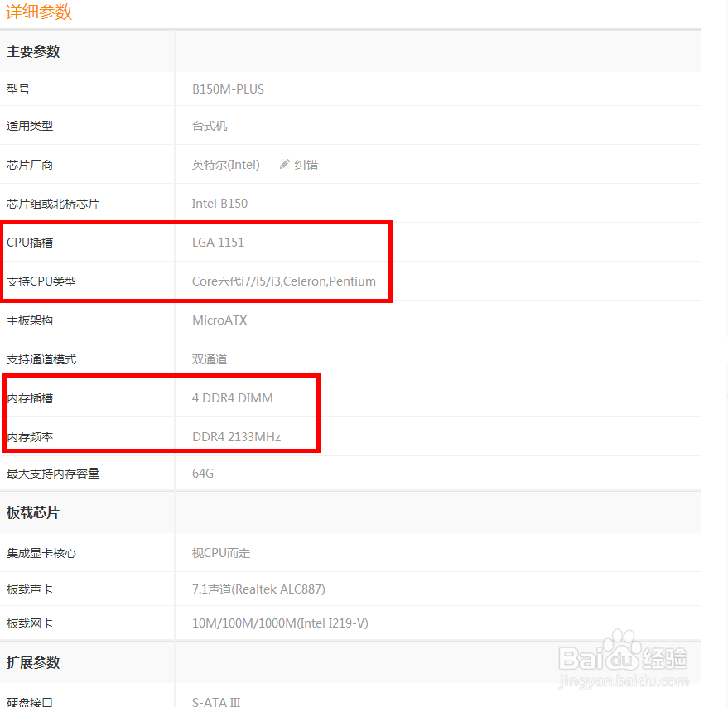Click the 内存频率 label
This screenshot has width=728, height=707.
pos(30,437)
